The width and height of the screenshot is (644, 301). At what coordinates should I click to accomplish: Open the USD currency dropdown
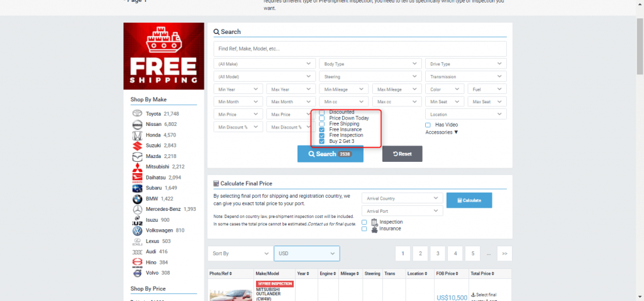click(307, 253)
